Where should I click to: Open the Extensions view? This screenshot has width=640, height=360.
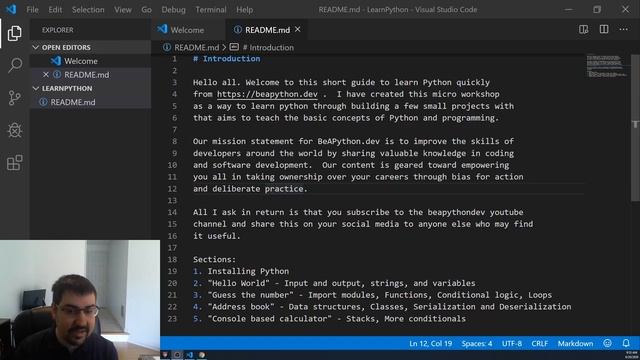[x=15, y=162]
